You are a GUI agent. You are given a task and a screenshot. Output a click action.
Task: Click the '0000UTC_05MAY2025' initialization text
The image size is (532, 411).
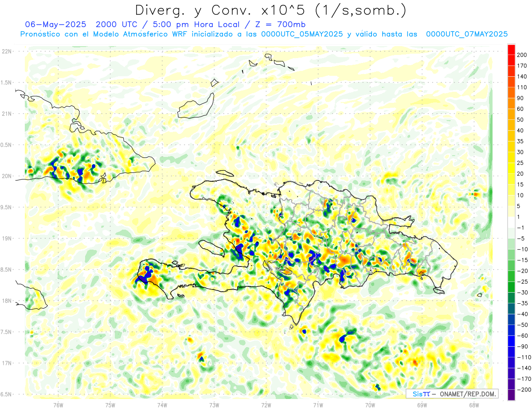302,34
